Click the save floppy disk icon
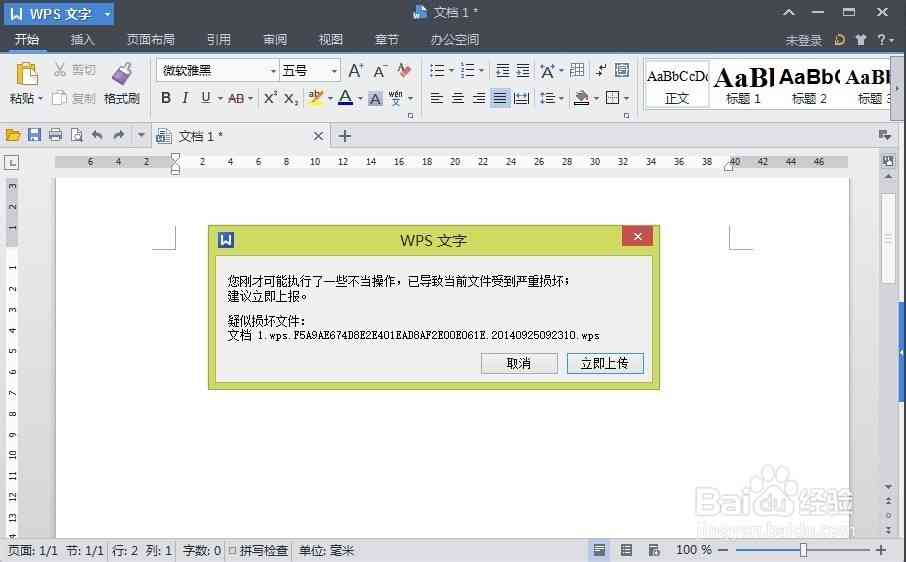 [34, 135]
